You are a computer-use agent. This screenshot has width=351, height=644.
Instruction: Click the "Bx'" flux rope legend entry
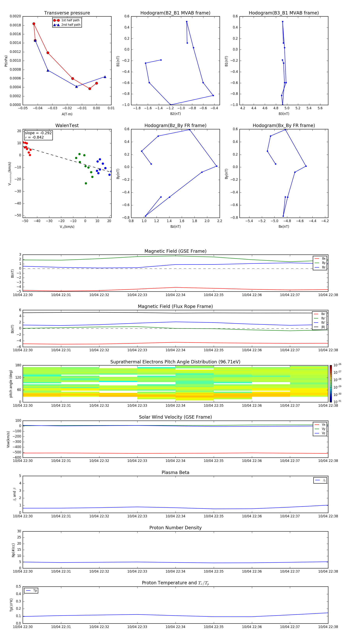point(320,314)
